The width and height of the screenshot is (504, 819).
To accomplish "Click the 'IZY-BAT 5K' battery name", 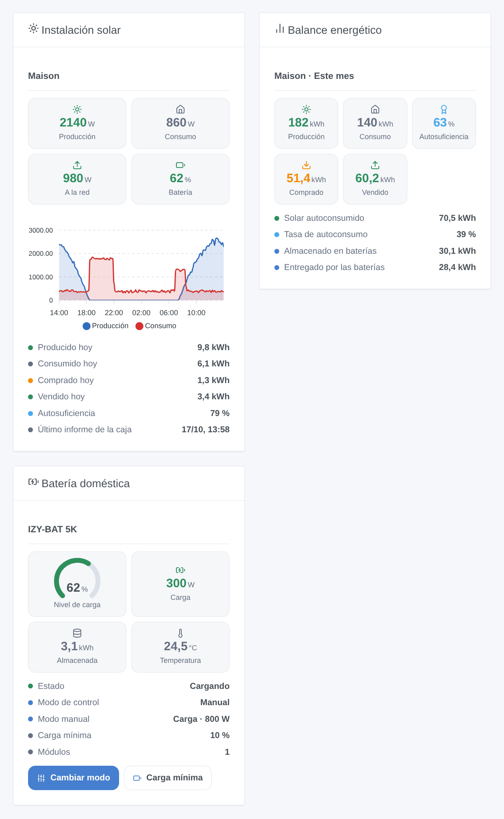I will coord(52,529).
